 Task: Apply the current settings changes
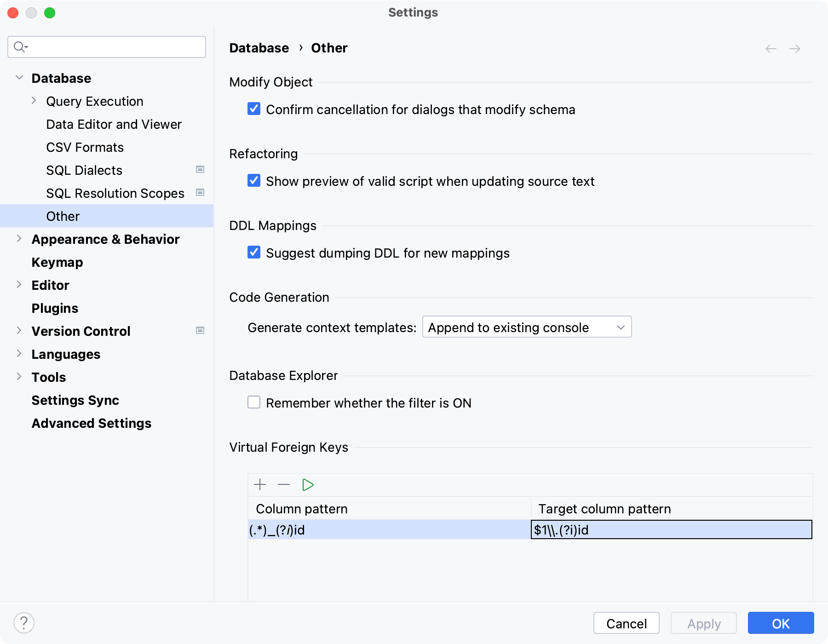703,623
